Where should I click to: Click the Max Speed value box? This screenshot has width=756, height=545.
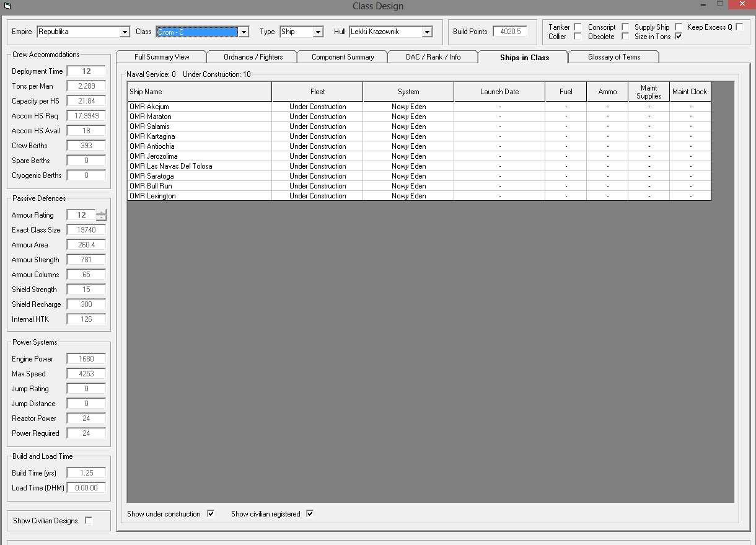[x=86, y=374]
